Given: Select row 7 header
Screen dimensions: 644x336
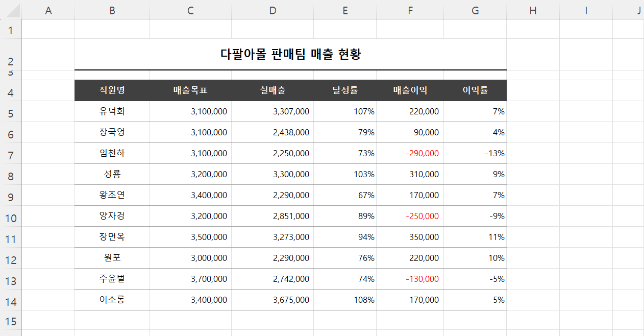Looking at the screenshot, I should 11,153.
